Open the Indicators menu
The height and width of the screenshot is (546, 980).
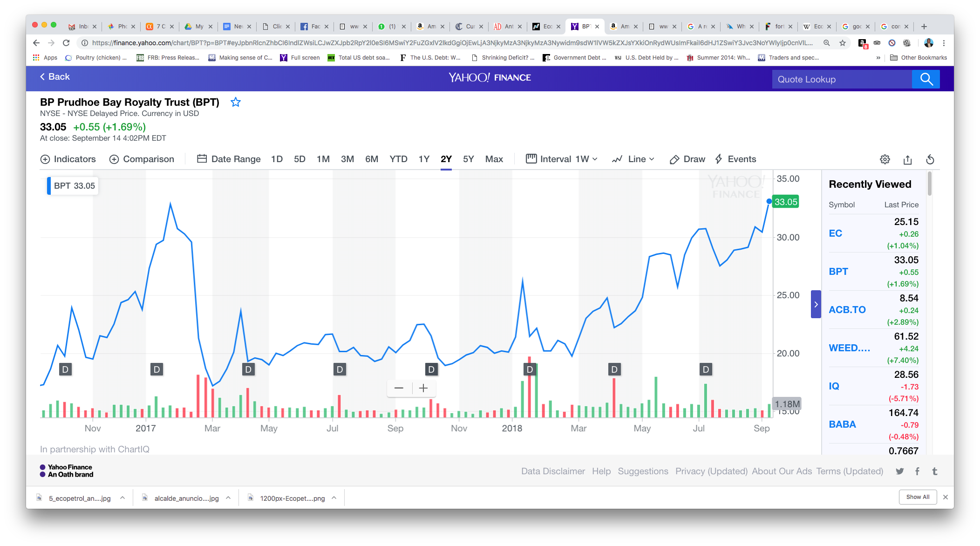(x=68, y=159)
